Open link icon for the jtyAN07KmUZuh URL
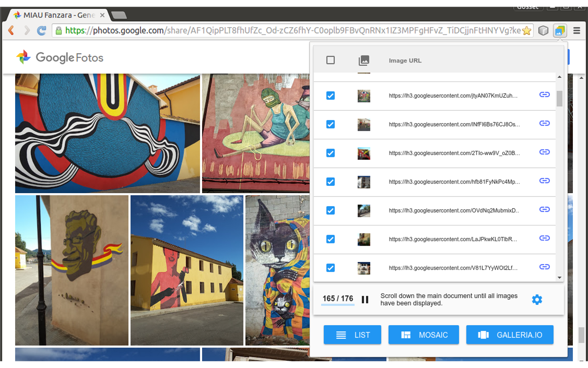Screen dimensions: 588x368 click(x=544, y=95)
